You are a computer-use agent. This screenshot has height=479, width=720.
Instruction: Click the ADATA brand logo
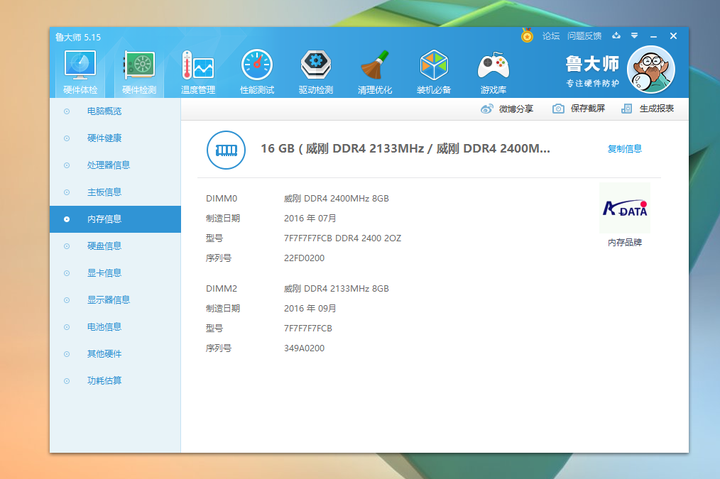click(x=624, y=209)
